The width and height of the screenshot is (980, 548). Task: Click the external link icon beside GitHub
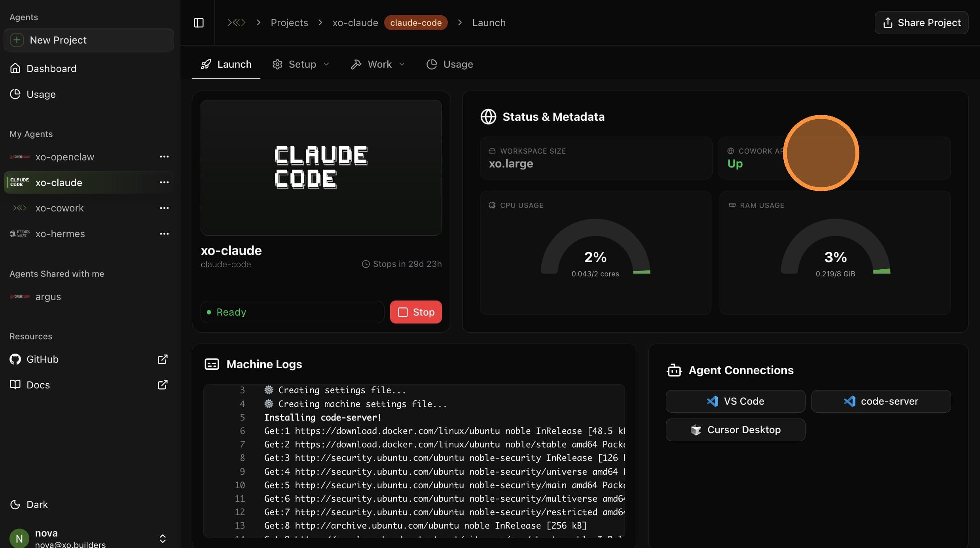(x=163, y=359)
